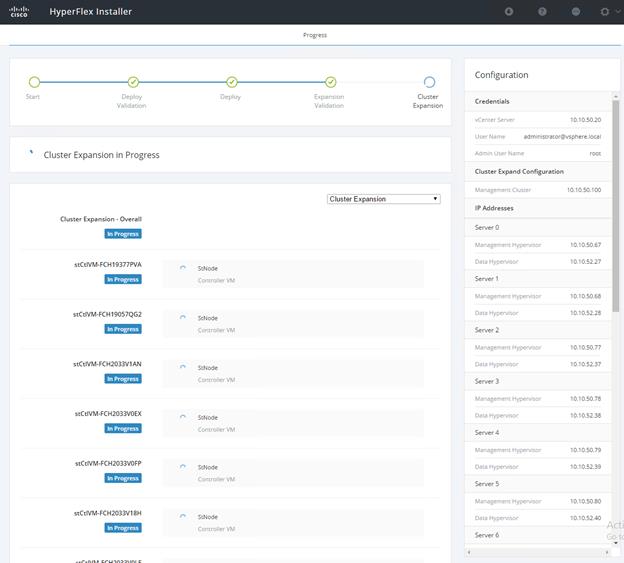Click the StNode spinner for stCtlVM-FCH2033V0EX
Viewport: 624px width, 563px height.
coord(183,417)
